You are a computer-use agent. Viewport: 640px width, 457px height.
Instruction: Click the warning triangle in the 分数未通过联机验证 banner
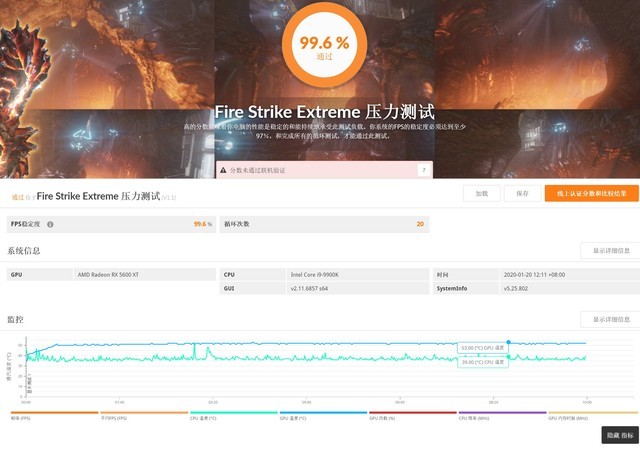223,170
